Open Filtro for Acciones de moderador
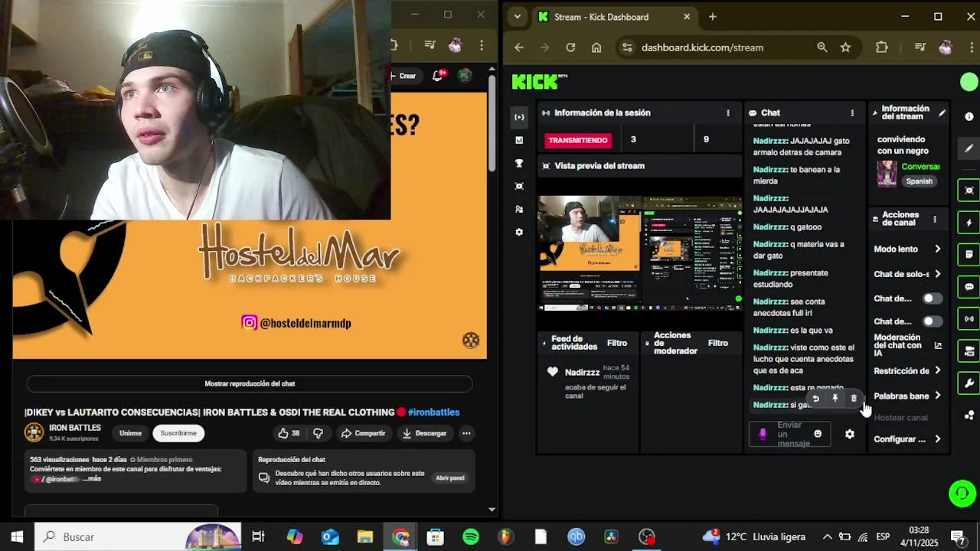The width and height of the screenshot is (980, 551). coord(718,343)
